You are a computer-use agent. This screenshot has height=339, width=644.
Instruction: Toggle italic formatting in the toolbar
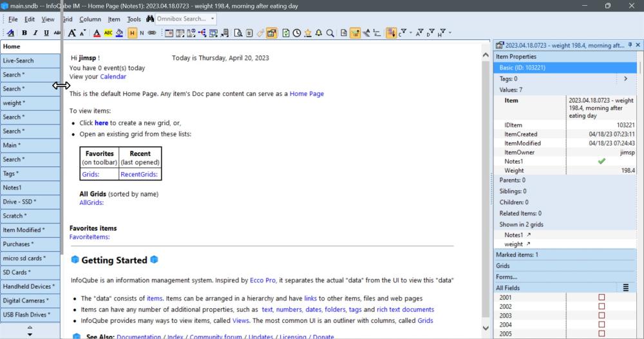click(x=35, y=33)
